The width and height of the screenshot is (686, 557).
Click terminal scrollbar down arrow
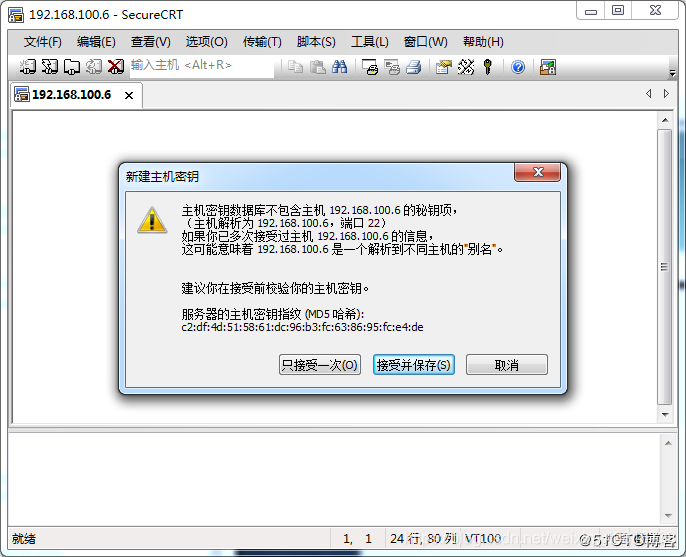click(x=665, y=414)
